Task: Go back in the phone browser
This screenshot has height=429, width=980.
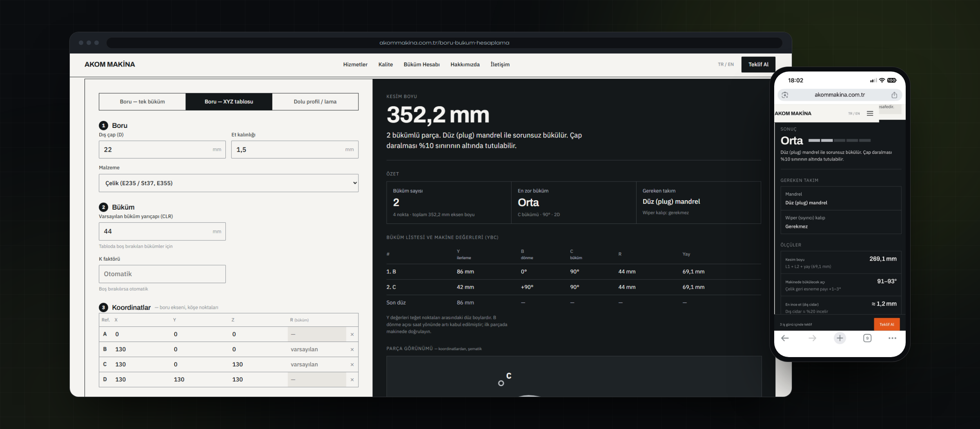Action: [x=785, y=338]
